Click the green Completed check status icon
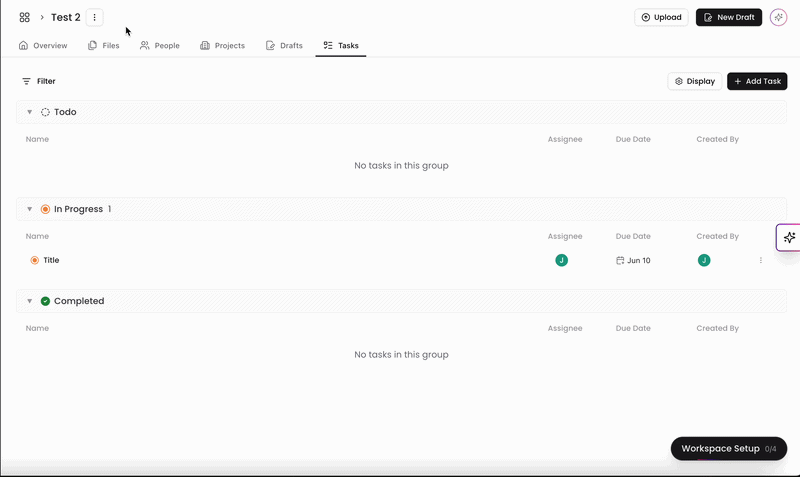Image resolution: width=800 pixels, height=477 pixels. (45, 301)
